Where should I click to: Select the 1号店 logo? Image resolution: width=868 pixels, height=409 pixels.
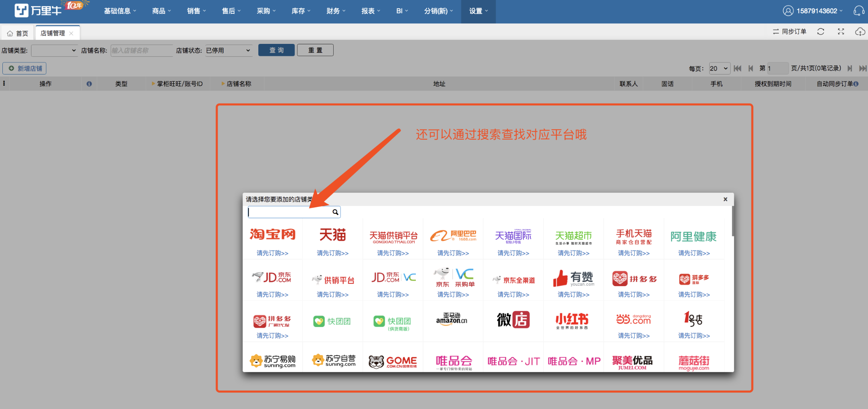pyautogui.click(x=693, y=319)
